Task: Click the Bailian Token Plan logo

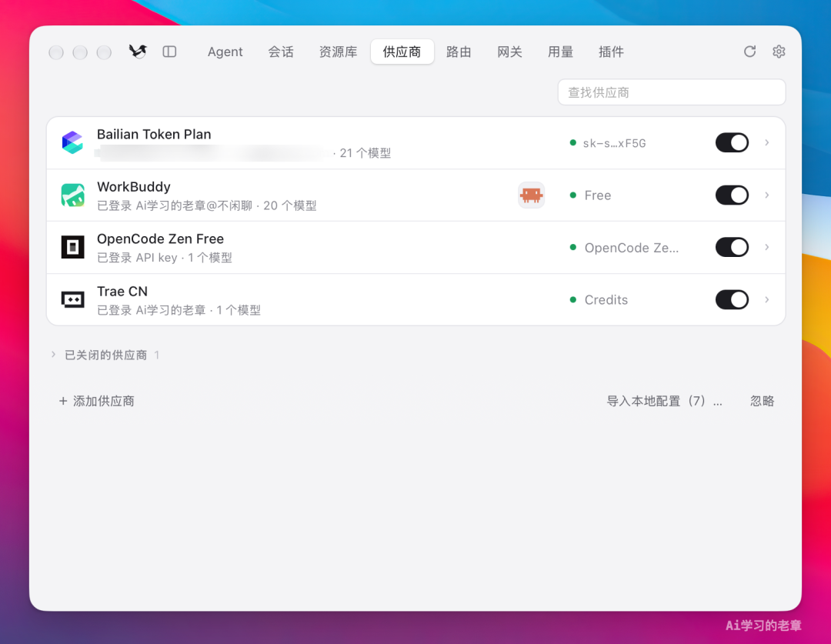Action: click(72, 142)
